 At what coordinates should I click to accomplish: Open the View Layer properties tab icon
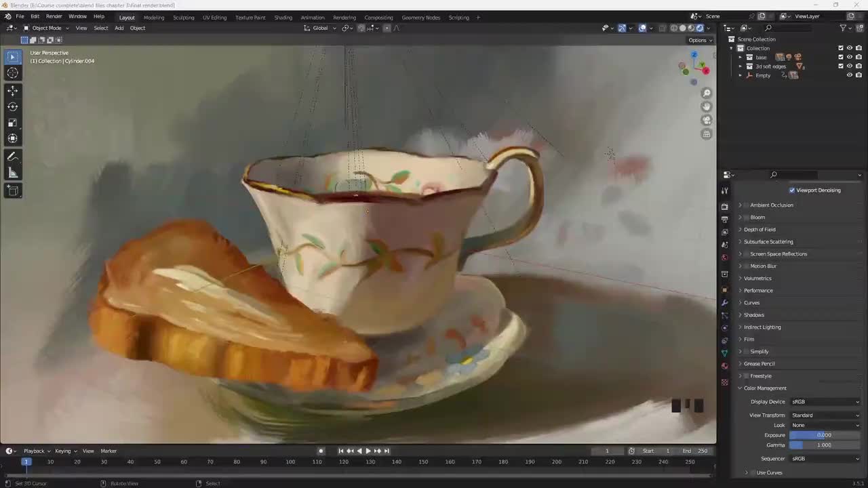pos(724,232)
